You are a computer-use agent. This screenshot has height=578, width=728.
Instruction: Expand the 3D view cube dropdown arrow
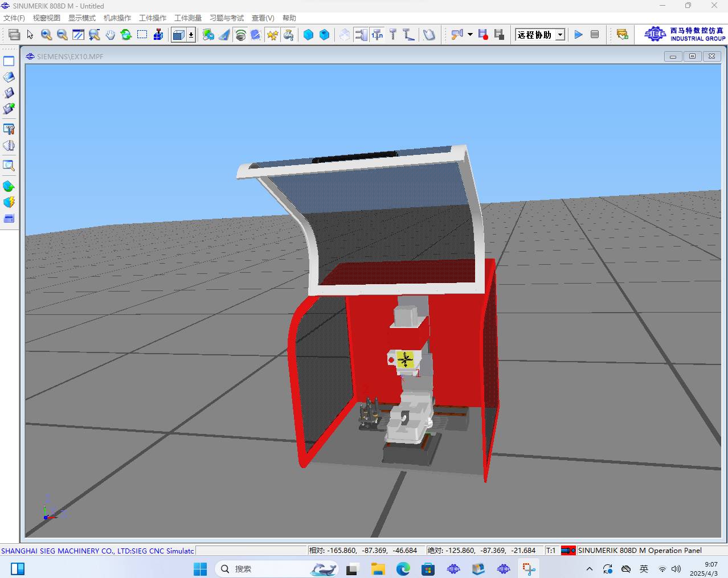pos(191,35)
